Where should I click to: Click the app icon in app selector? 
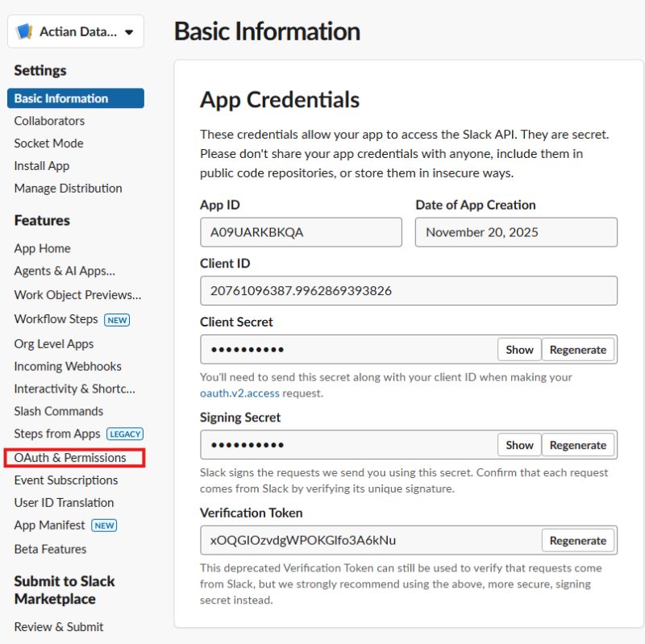coord(24,32)
